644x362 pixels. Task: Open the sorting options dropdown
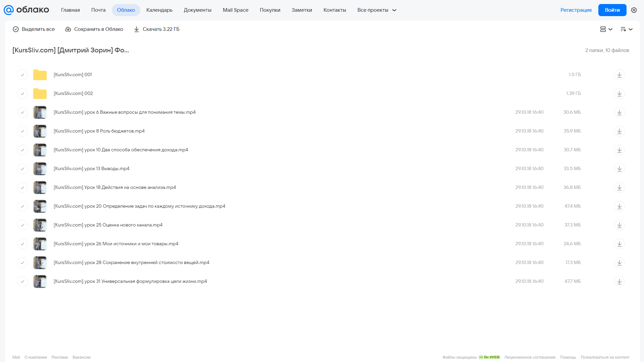coord(627,29)
